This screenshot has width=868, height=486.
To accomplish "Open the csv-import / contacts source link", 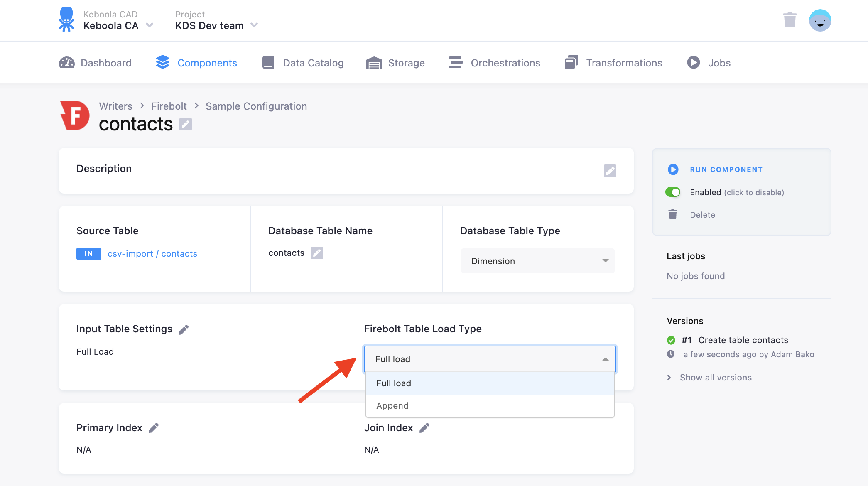I will 152,254.
